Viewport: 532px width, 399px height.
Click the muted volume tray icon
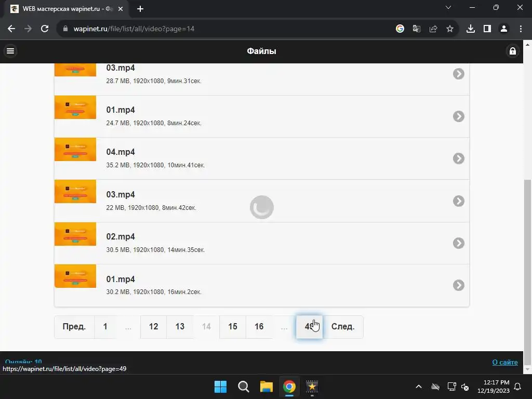pos(465,387)
